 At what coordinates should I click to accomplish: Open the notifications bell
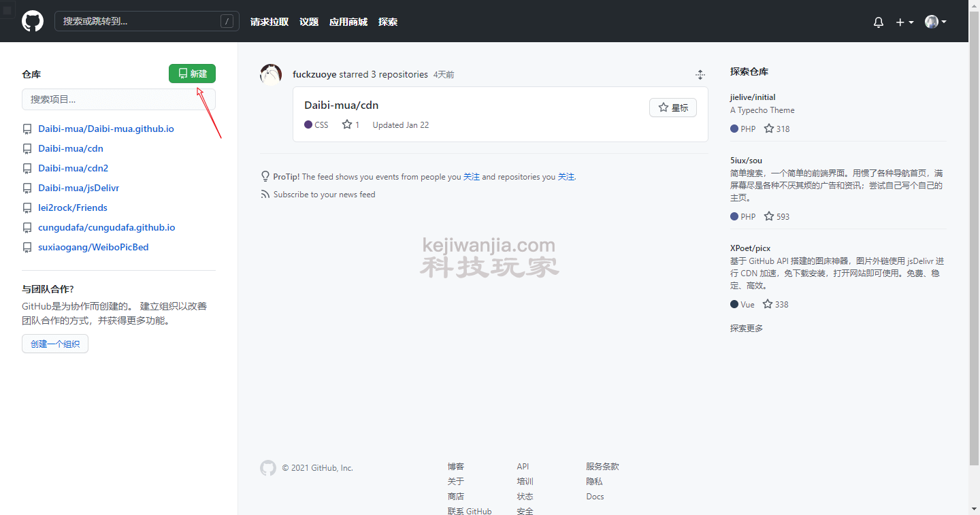879,22
